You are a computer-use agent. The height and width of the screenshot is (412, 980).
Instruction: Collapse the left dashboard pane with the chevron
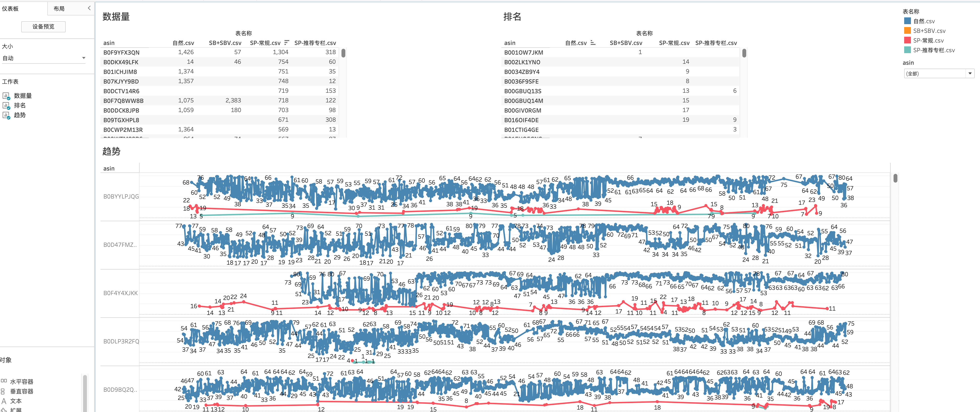[89, 8]
